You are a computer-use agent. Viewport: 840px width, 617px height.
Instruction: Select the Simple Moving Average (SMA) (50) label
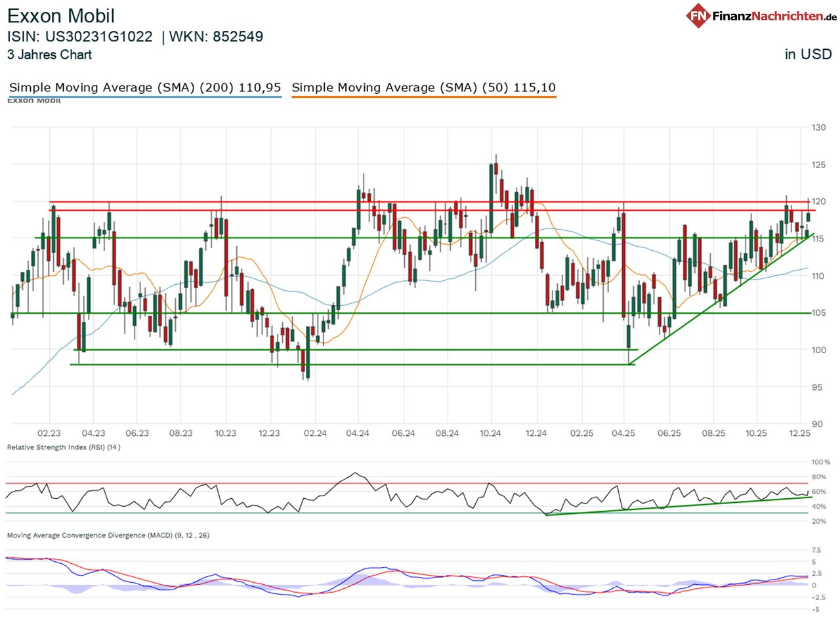tap(424, 87)
